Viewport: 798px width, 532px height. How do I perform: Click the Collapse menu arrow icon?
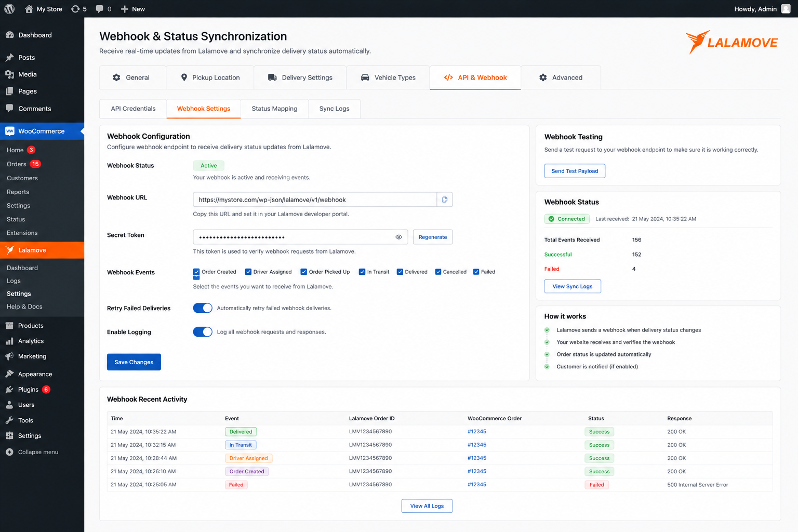click(9, 452)
